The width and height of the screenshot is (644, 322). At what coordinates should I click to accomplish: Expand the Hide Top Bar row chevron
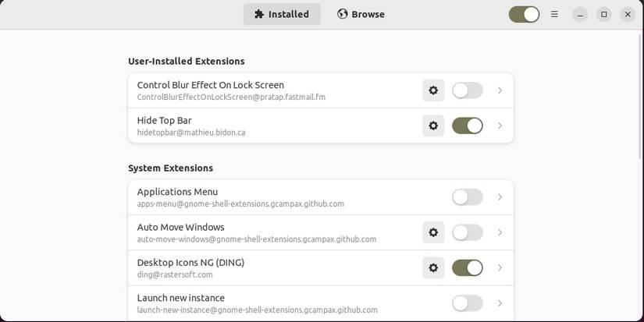500,126
